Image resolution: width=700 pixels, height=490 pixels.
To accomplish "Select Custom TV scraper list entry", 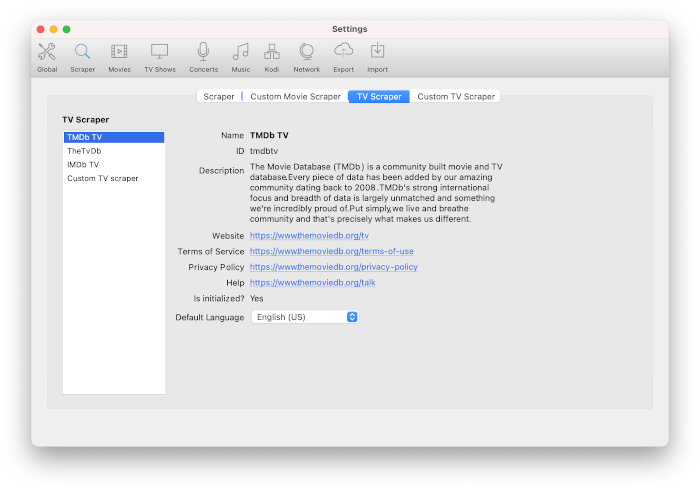I will tap(114, 178).
